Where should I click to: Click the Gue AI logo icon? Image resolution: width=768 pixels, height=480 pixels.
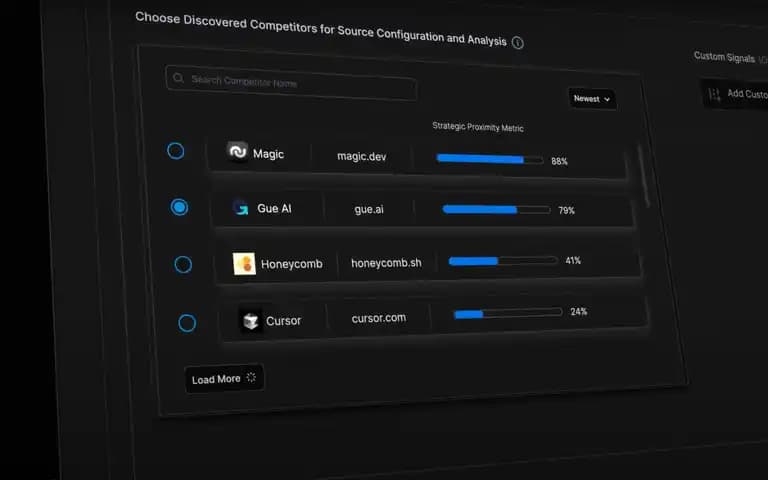point(240,207)
